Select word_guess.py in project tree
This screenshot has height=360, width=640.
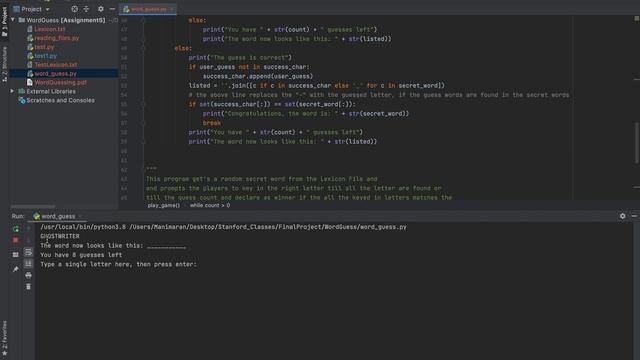[56, 73]
